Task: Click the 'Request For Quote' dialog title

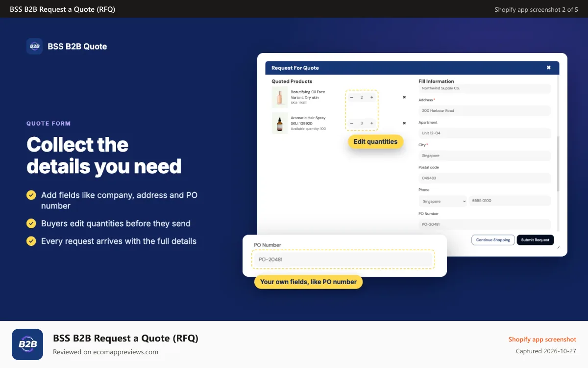Action: click(x=295, y=68)
